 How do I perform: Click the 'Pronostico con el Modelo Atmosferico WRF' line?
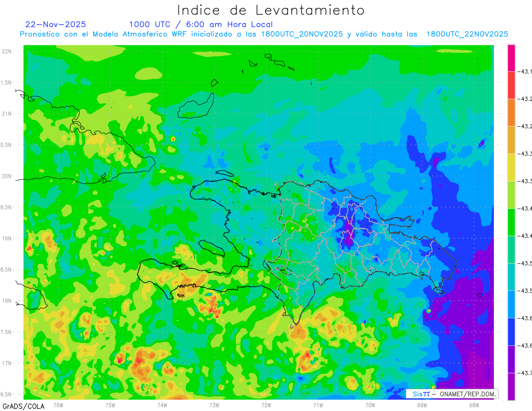[x=264, y=34]
